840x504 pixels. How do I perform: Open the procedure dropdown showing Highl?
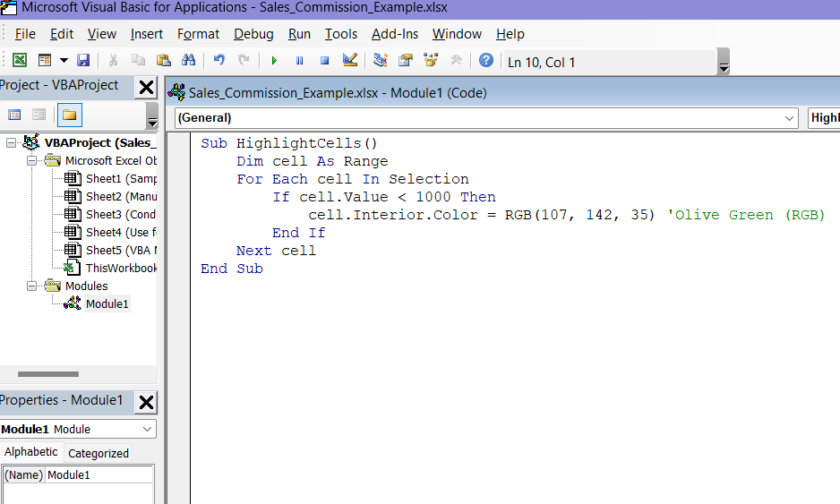click(x=824, y=118)
